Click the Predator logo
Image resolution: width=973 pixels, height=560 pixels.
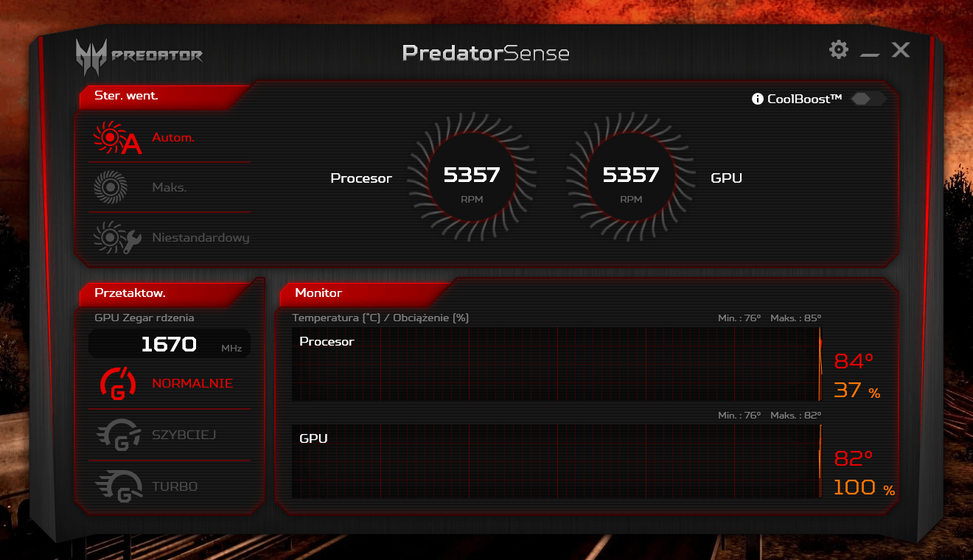[x=139, y=57]
